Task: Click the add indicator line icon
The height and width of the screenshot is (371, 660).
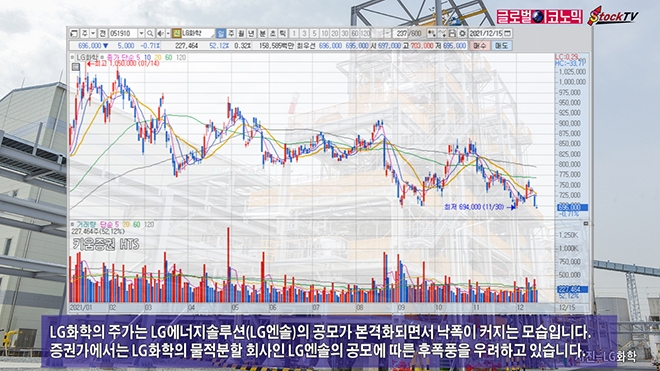Action: point(442,33)
